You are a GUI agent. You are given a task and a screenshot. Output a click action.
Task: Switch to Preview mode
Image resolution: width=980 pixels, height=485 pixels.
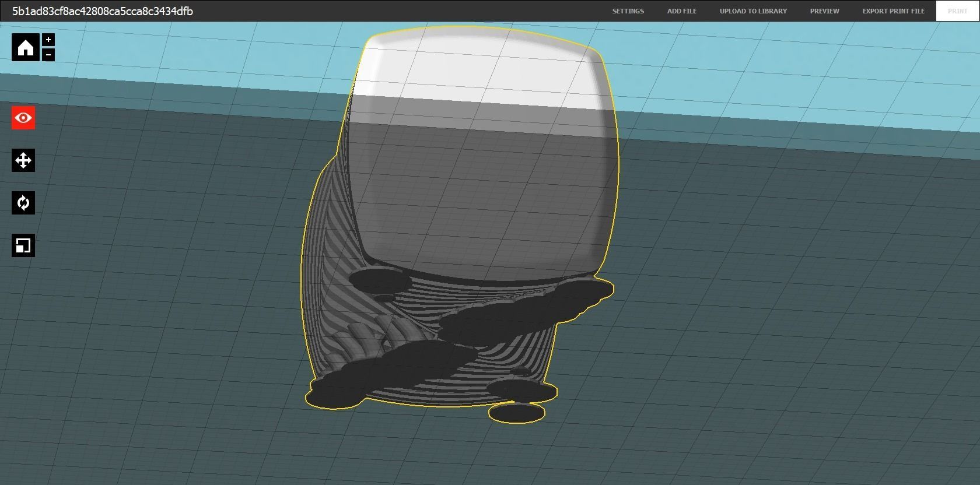[825, 11]
